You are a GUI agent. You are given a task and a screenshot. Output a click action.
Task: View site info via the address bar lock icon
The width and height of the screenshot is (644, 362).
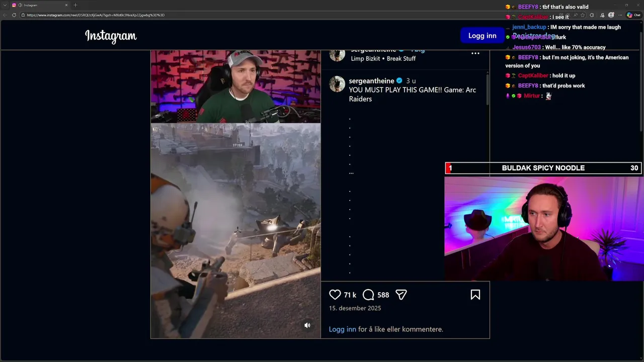[23, 15]
